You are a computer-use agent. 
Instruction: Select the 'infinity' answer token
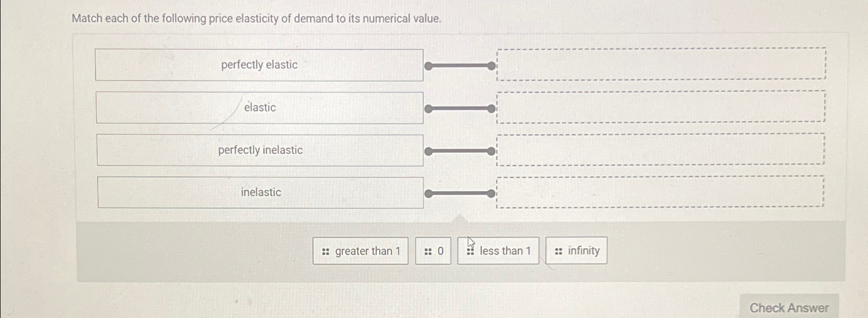pyautogui.click(x=576, y=251)
